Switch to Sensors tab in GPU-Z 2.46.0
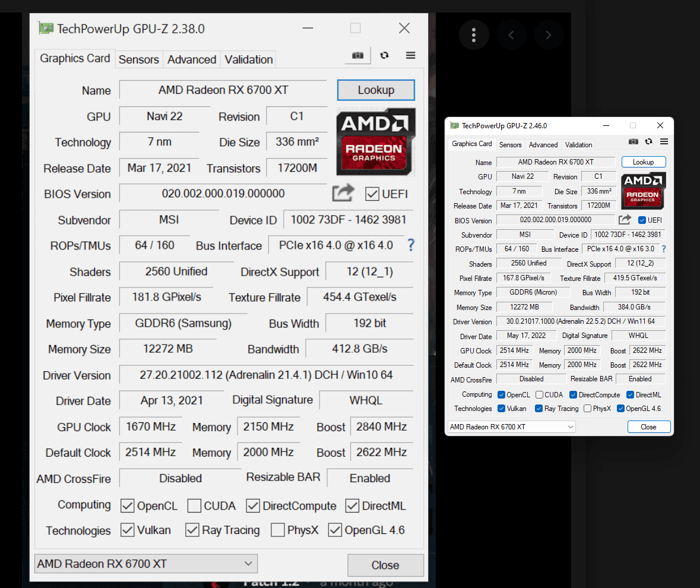700x588 pixels. click(510, 145)
